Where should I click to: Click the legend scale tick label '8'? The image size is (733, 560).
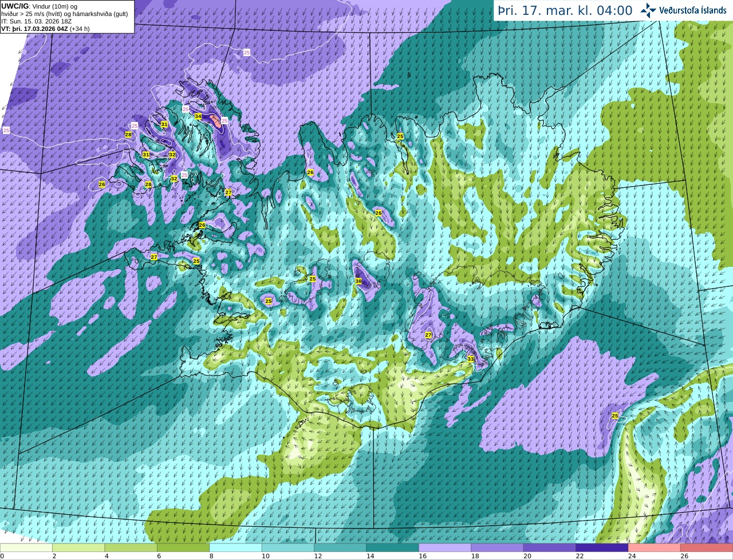(x=211, y=556)
